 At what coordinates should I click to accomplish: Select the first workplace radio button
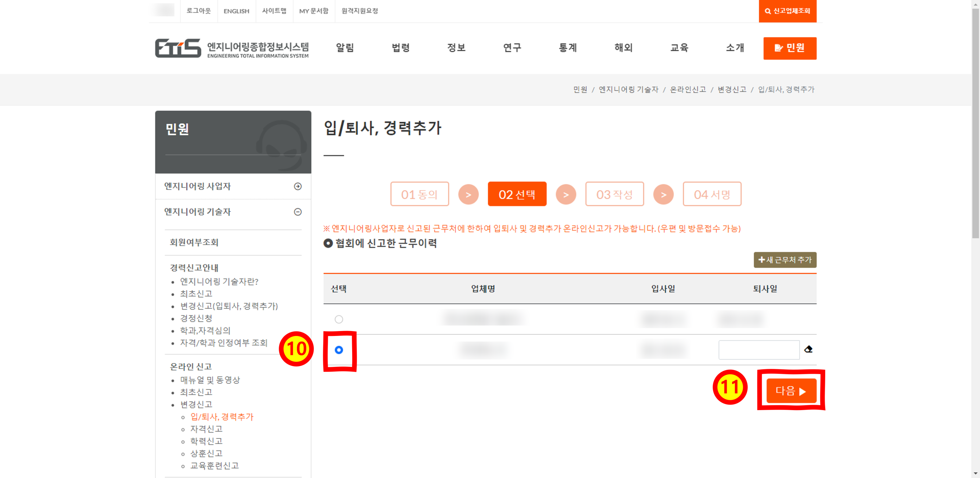338,319
